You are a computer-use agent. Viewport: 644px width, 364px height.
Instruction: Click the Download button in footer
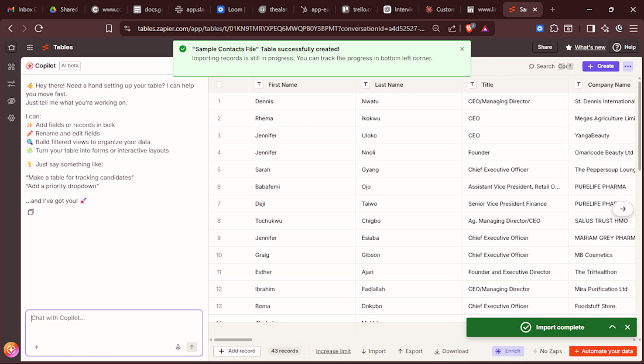coord(451,351)
